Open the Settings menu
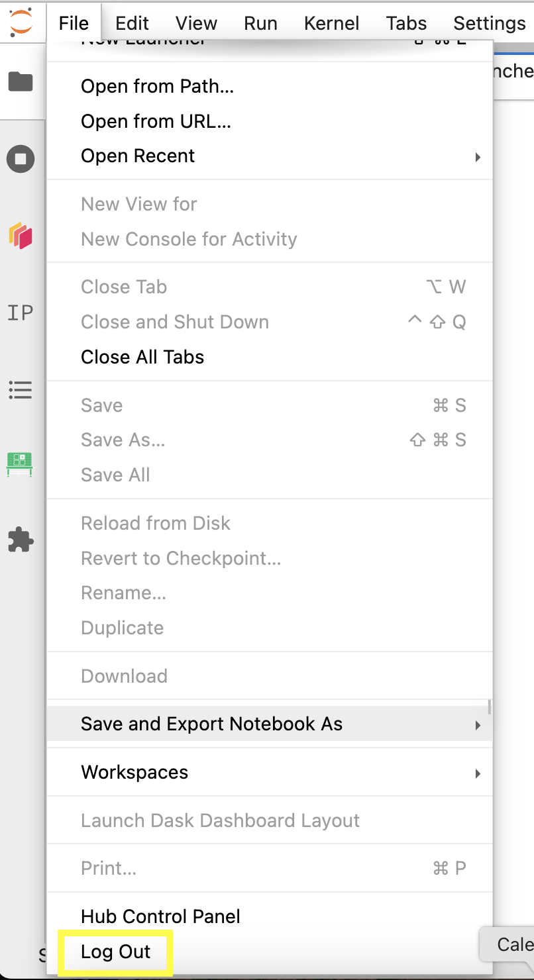 point(489,23)
